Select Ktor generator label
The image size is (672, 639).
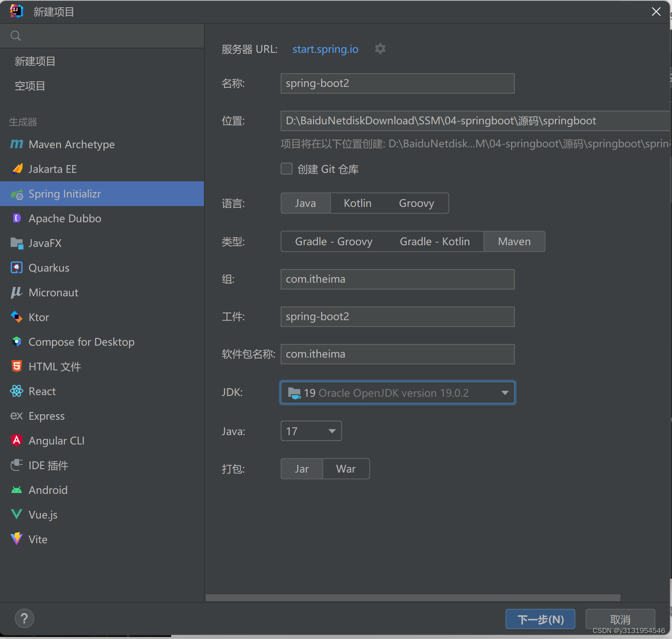39,317
